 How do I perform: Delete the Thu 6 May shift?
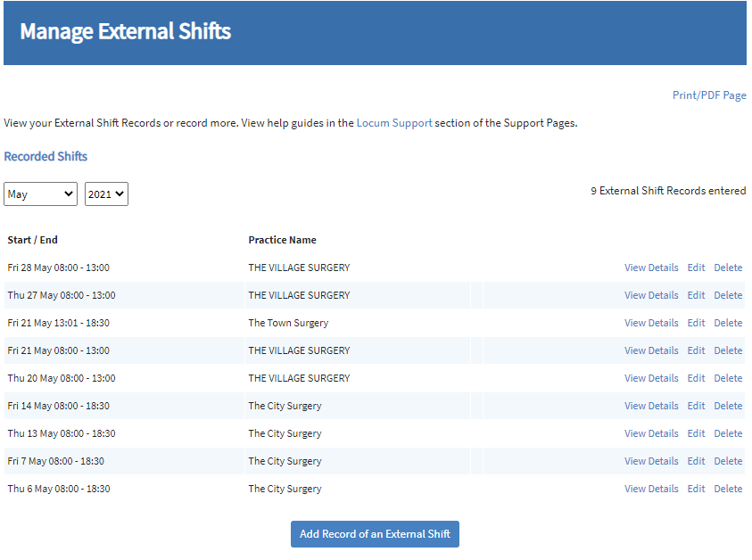coord(728,489)
